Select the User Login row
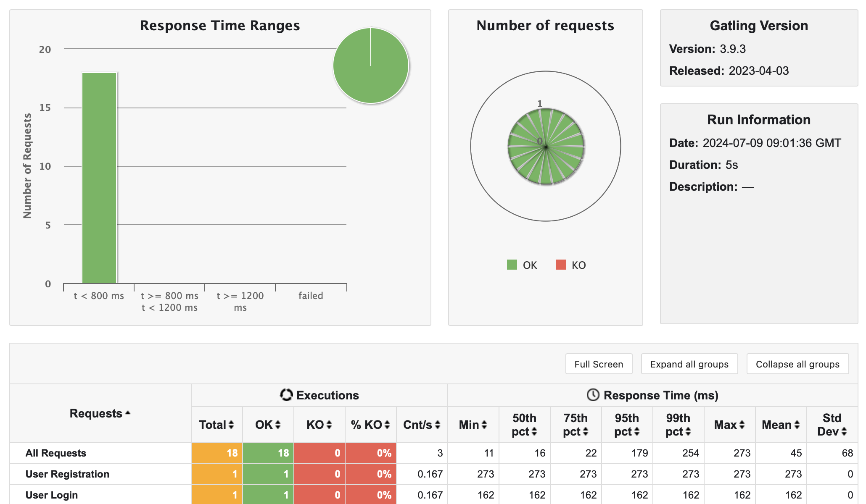 click(x=52, y=495)
